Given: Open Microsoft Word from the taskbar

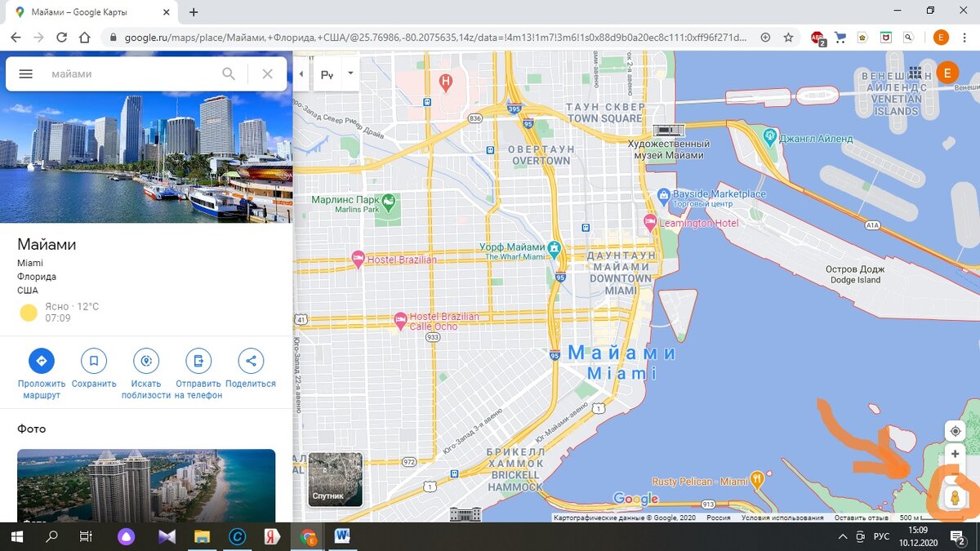Looking at the screenshot, I should click(x=342, y=537).
